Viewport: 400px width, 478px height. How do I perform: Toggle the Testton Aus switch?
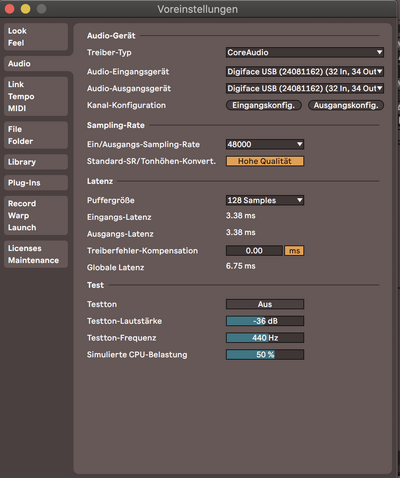(x=265, y=304)
